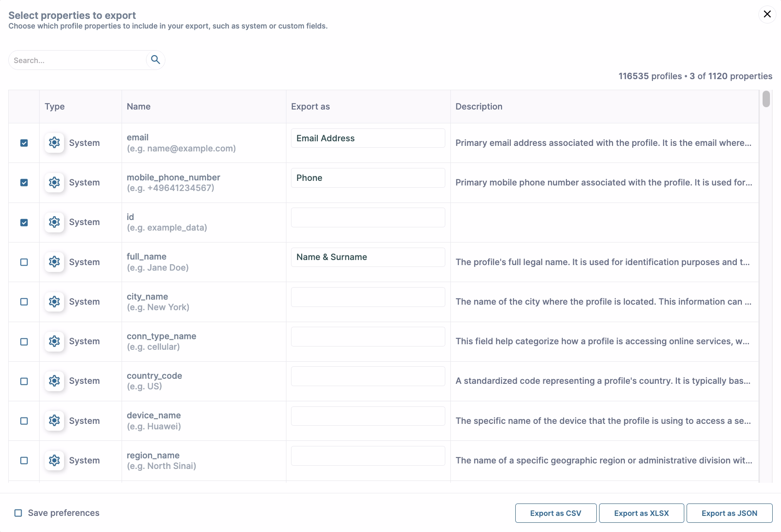Enable the Save preferences checkbox
Viewport: 781px width, 532px height.
[x=17, y=513]
